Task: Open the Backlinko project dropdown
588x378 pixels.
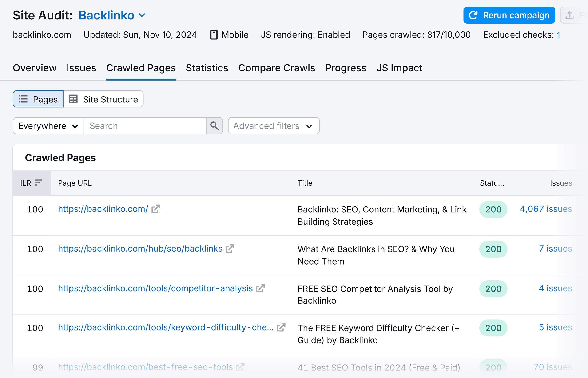Action: (112, 15)
